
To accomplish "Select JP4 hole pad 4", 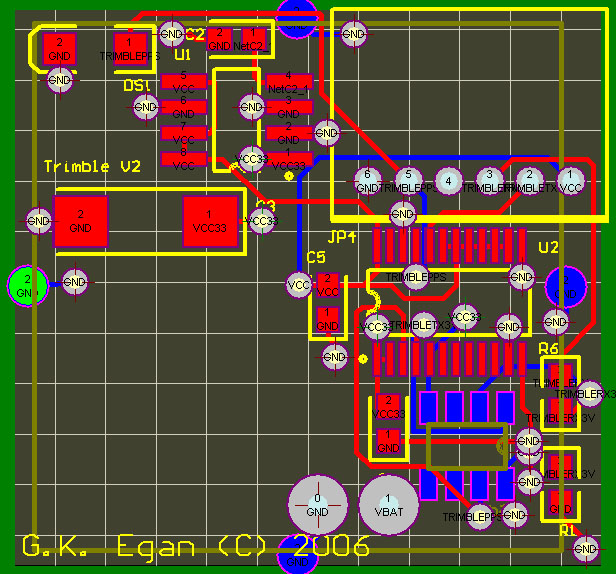I will click(449, 181).
